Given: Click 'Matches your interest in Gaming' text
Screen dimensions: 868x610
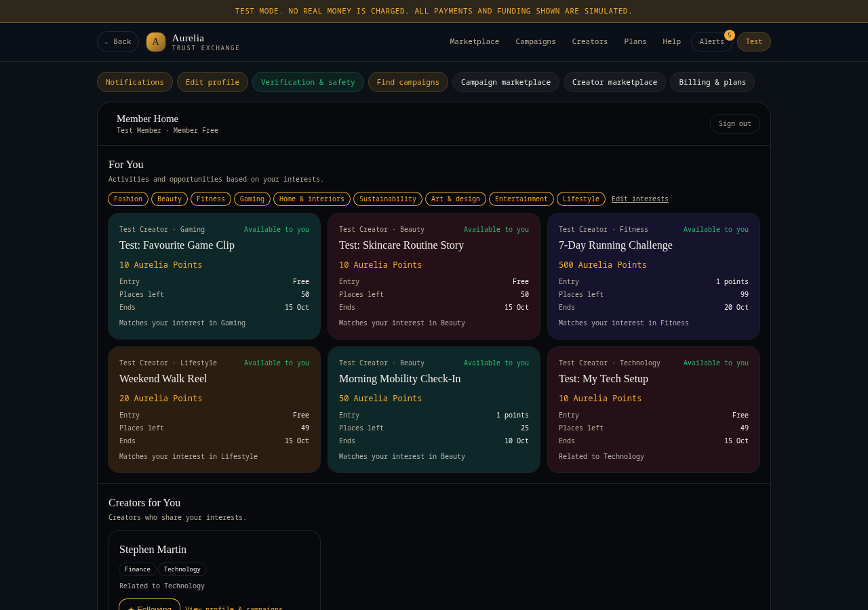Looking at the screenshot, I should [182, 323].
